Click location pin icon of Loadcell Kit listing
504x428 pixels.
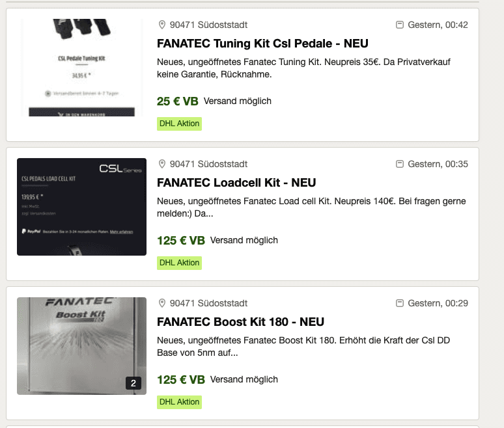click(x=162, y=164)
